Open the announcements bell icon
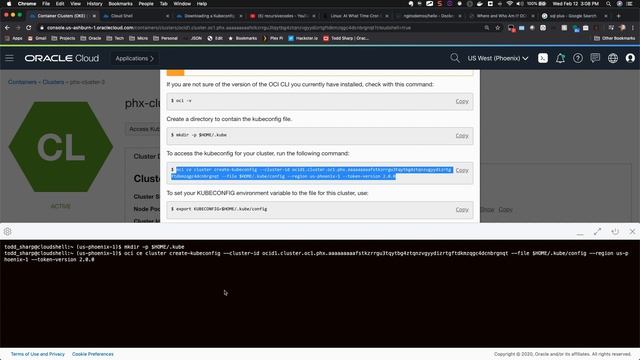Image resolution: width=640 pixels, height=360 pixels. (560, 58)
